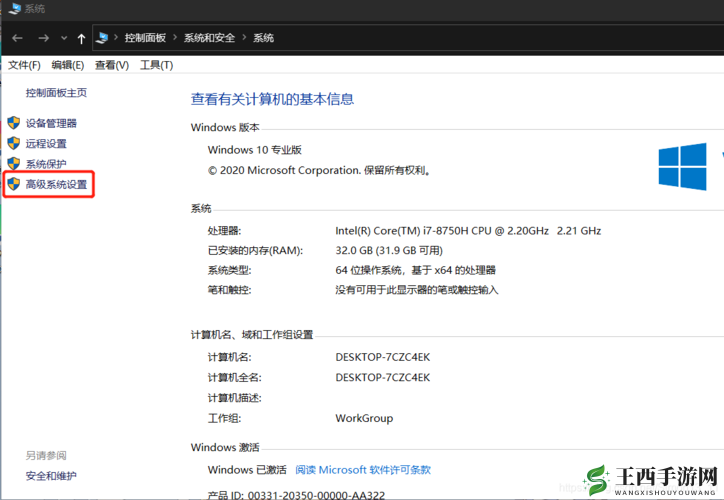The height and width of the screenshot is (500, 724).
Task: Click shield icon next to 高级系统设置
Action: click(14, 184)
